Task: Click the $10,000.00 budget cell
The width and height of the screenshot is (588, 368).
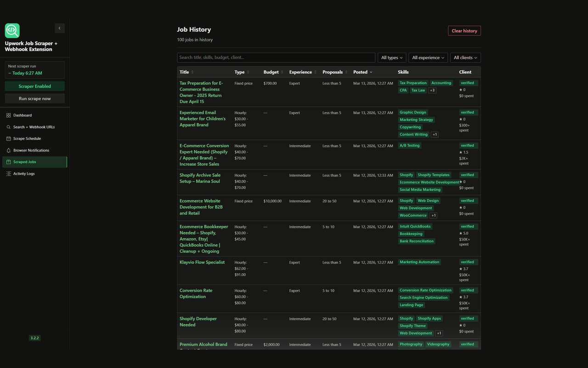Action: click(x=273, y=201)
